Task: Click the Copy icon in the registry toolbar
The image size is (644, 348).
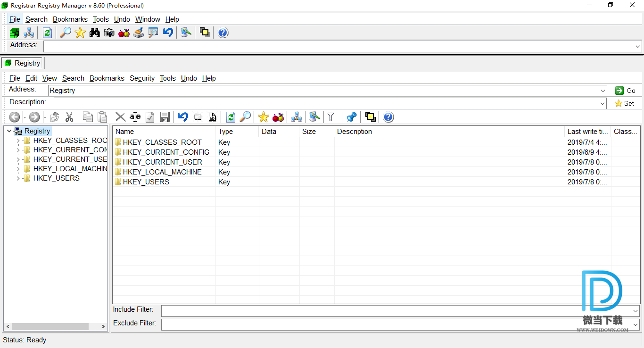Action: [88, 117]
